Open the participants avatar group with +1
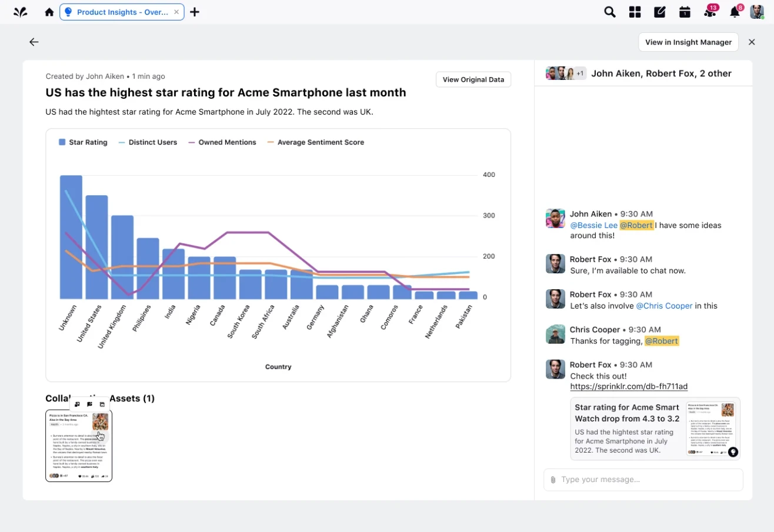Image resolution: width=774 pixels, height=532 pixels. click(566, 73)
